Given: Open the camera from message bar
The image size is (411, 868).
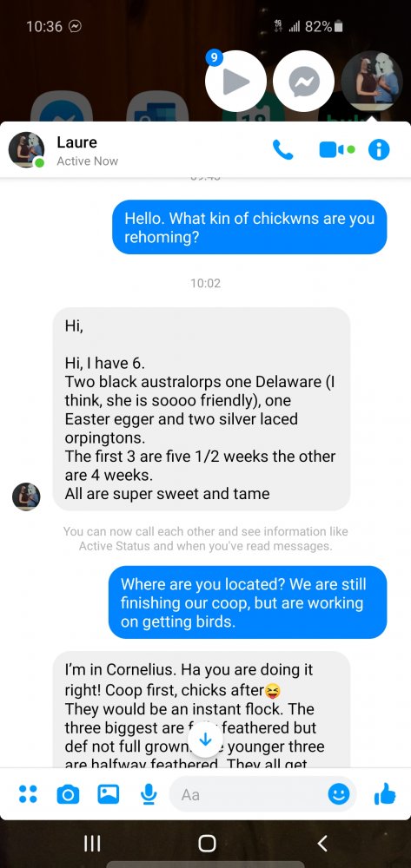Looking at the screenshot, I should click(x=68, y=794).
